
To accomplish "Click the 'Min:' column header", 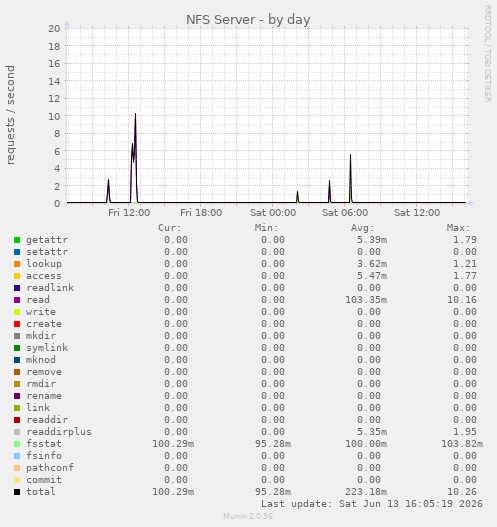I will pyautogui.click(x=266, y=228).
